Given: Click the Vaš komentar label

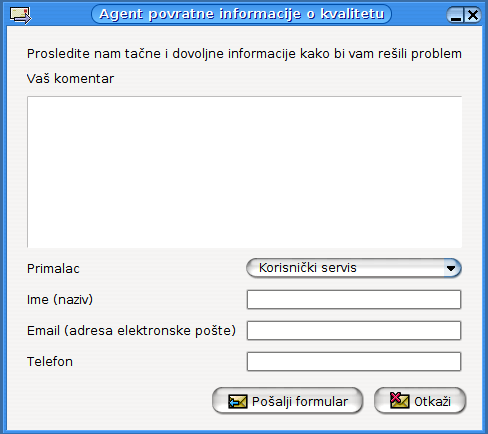Looking at the screenshot, I should pyautogui.click(x=70, y=79).
